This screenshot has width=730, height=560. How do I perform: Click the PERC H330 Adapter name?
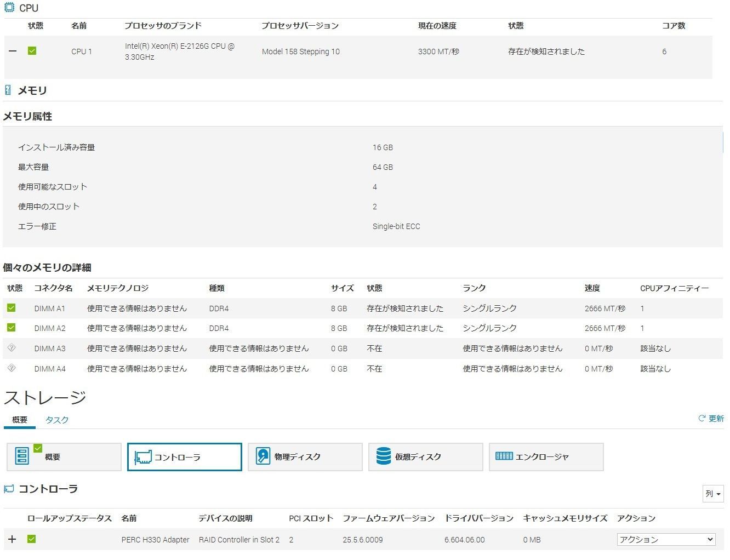pyautogui.click(x=155, y=540)
